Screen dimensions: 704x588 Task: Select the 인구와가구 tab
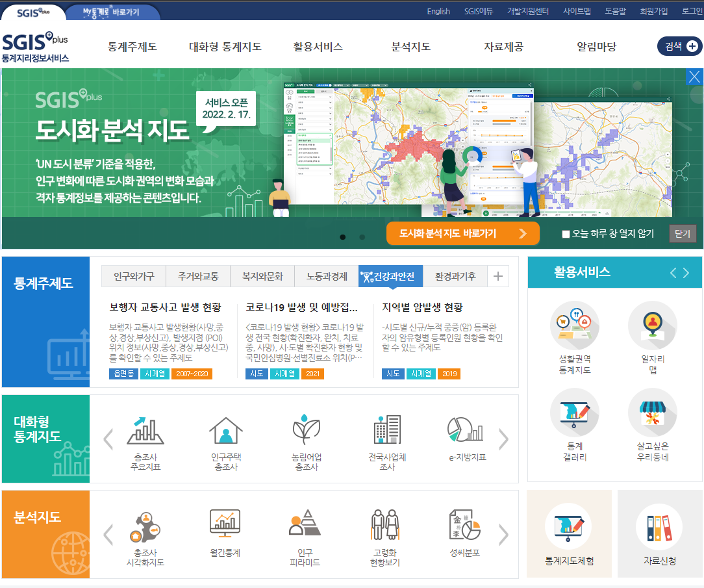click(x=134, y=276)
